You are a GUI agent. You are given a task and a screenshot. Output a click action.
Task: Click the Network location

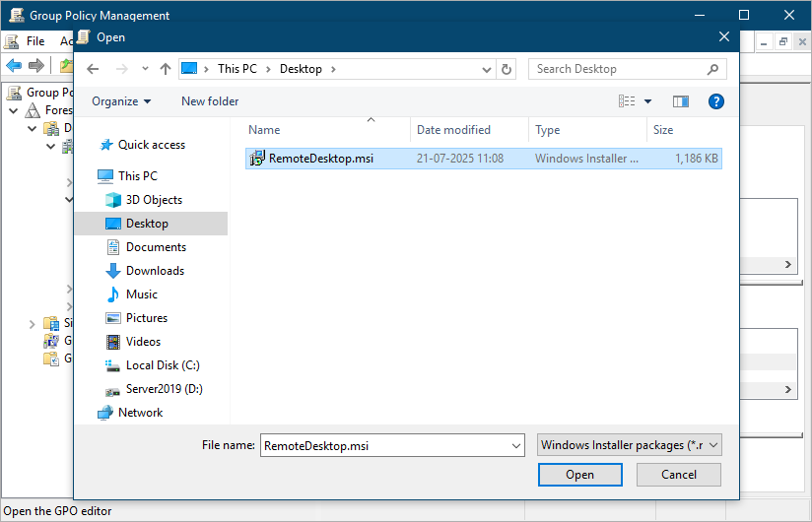tap(140, 413)
